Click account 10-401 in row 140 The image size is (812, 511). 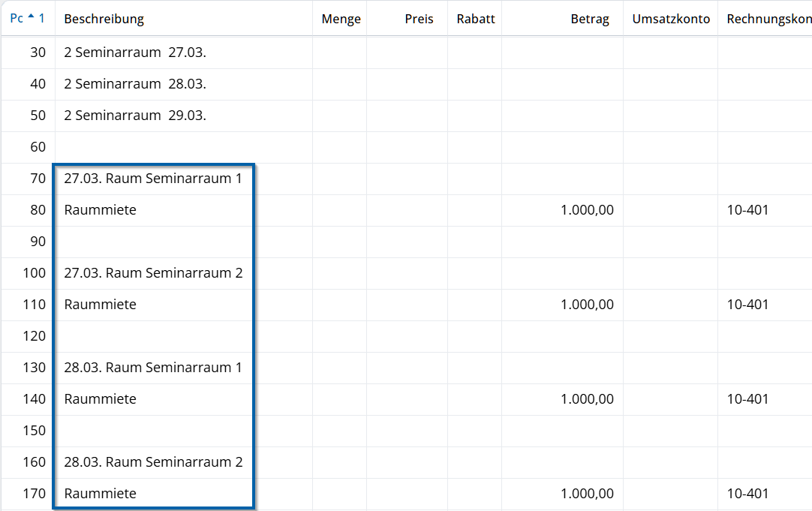tap(747, 399)
